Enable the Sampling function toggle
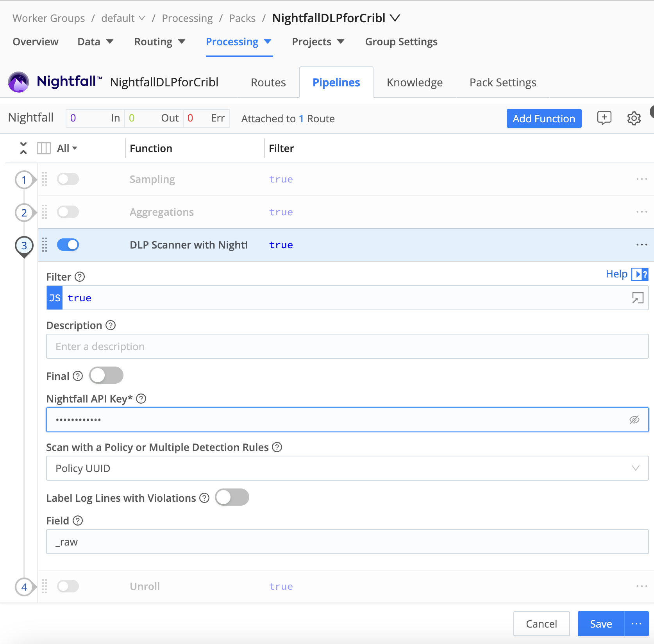This screenshot has width=654, height=644. coord(68,179)
